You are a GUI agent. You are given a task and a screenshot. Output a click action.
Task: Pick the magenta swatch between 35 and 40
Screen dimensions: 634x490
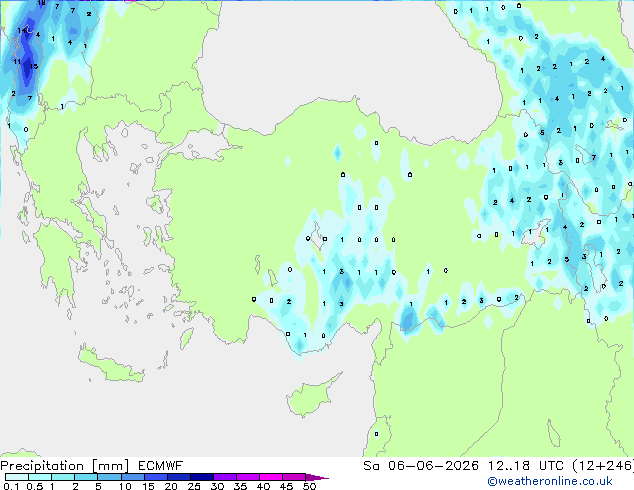tap(247, 477)
